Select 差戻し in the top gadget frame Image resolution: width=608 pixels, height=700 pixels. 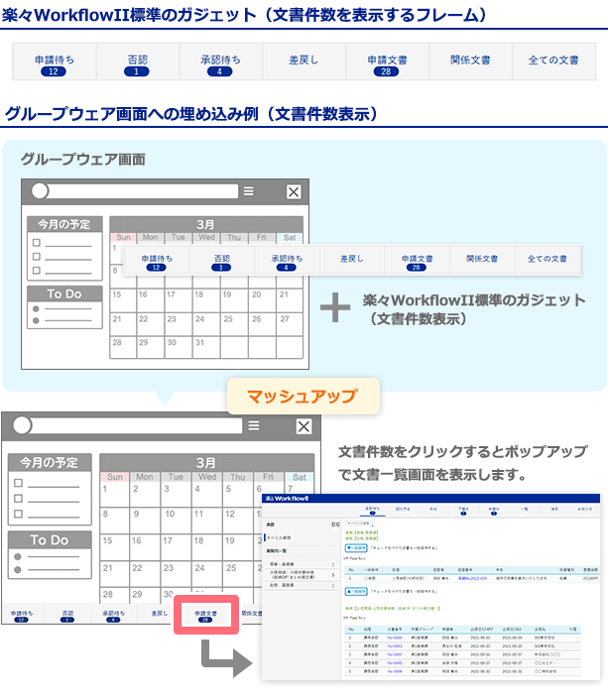click(304, 61)
